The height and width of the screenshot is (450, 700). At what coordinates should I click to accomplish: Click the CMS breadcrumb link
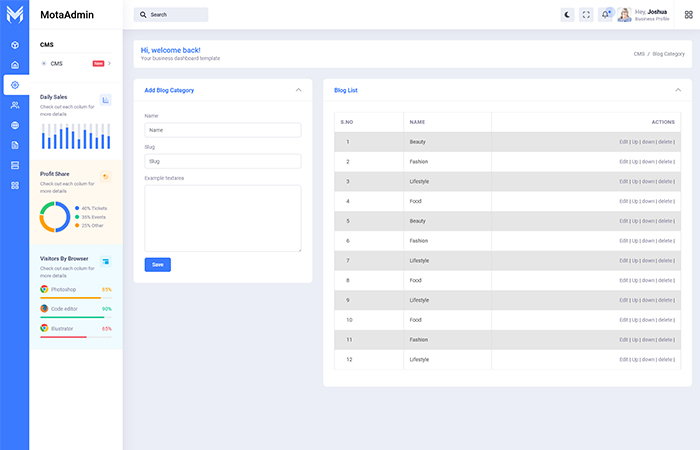[638, 53]
